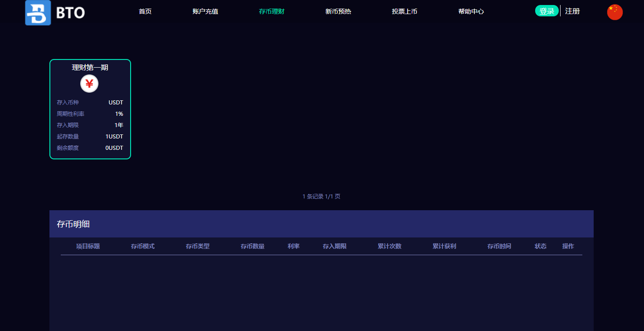This screenshot has width=644, height=331.
Task: Open 帮助中心 help center
Action: (x=471, y=11)
